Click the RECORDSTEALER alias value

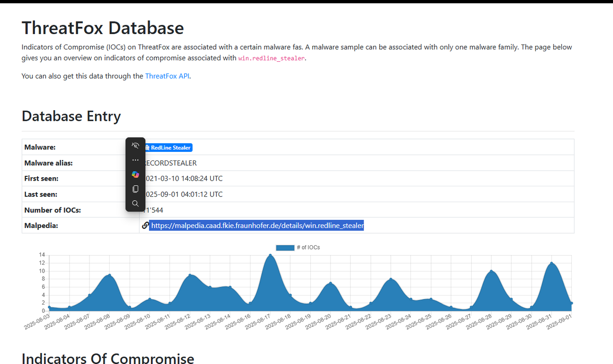click(x=170, y=163)
